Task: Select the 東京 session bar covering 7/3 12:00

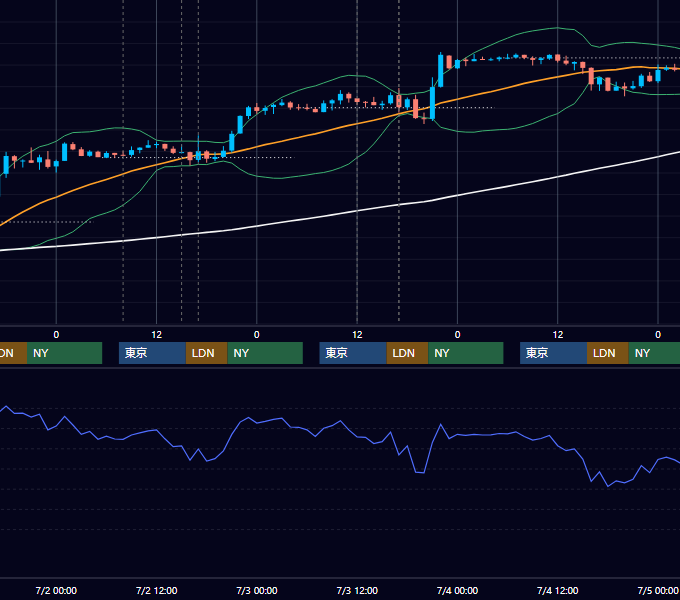Action: click(x=353, y=353)
